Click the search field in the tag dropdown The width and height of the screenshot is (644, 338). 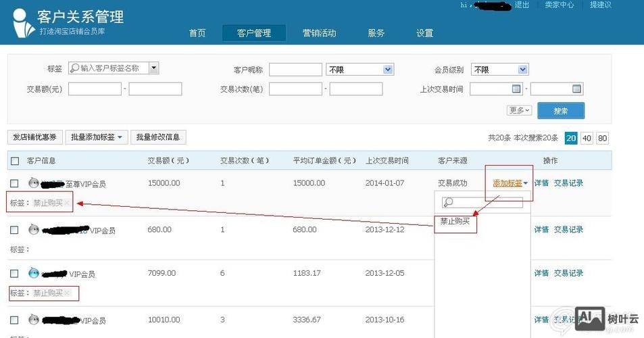tap(482, 202)
